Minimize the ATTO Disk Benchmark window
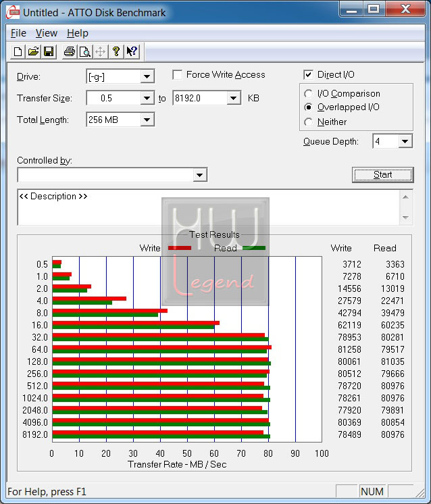The height and width of the screenshot is (504, 431). pos(351,9)
